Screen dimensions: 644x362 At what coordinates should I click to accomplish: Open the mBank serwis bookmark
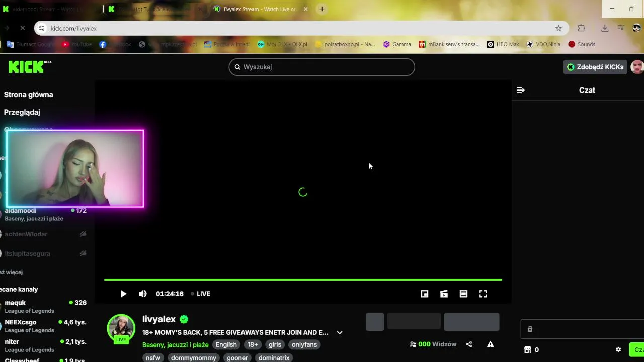point(449,44)
